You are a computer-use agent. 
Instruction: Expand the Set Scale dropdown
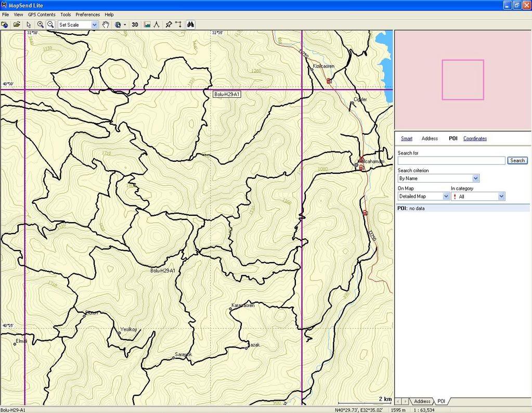point(94,24)
